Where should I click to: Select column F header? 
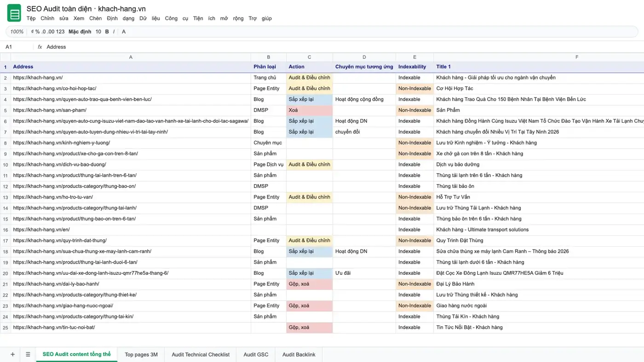click(x=539, y=57)
